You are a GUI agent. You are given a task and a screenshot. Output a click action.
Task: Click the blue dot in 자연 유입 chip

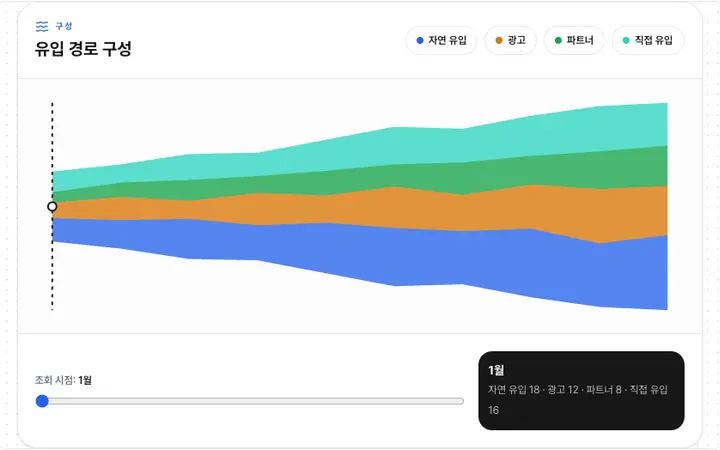[x=420, y=40]
